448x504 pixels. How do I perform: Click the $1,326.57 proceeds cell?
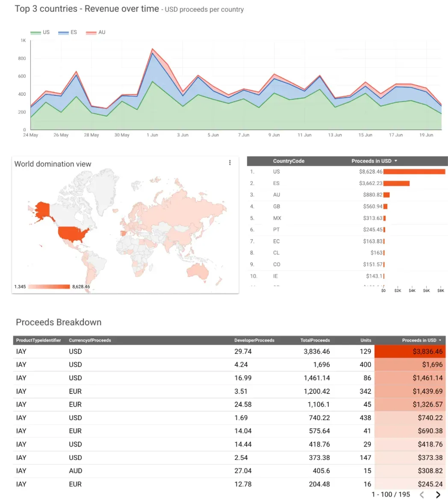tap(410, 404)
